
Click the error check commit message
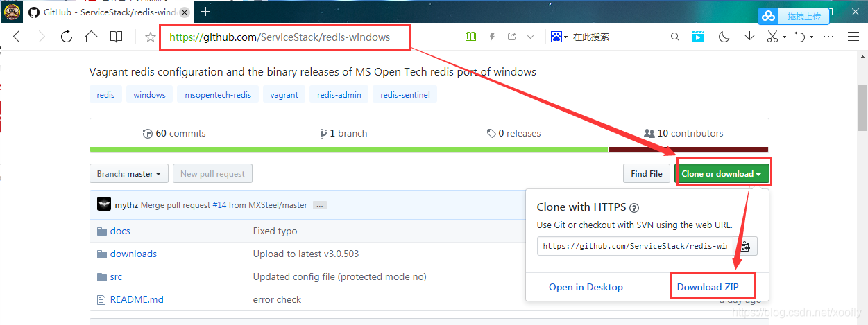click(278, 299)
